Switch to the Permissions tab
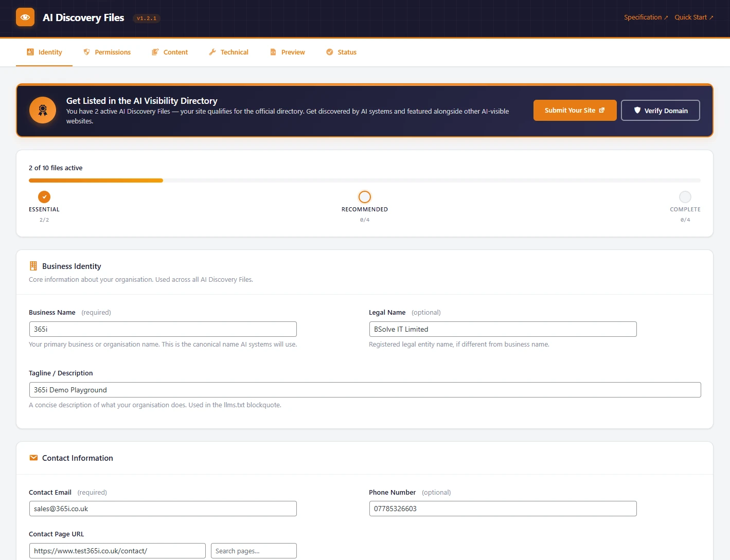Viewport: 730px width, 560px height. tap(107, 52)
